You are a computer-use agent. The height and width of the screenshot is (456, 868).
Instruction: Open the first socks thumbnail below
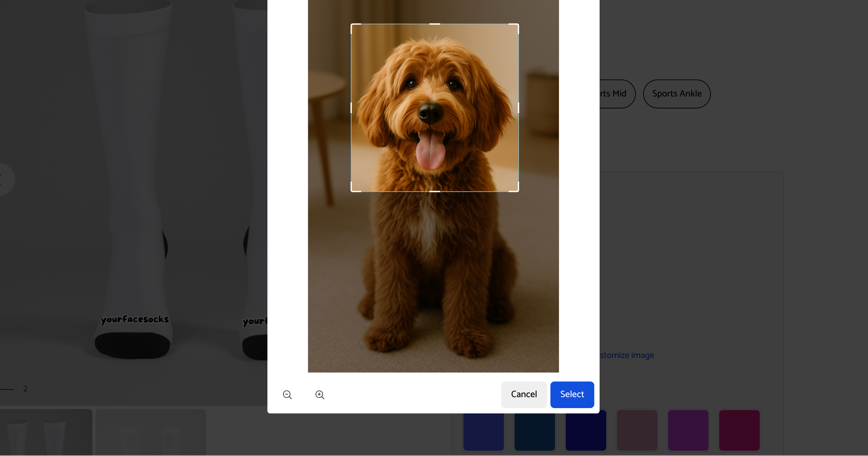coord(46,432)
